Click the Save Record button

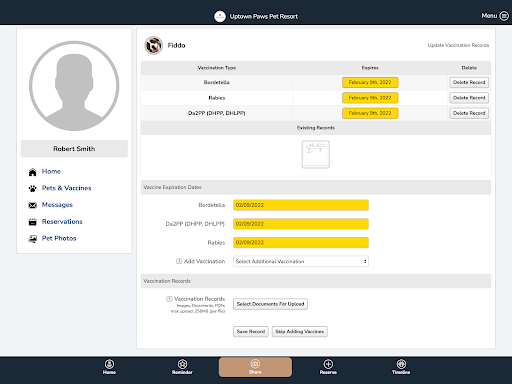251,331
